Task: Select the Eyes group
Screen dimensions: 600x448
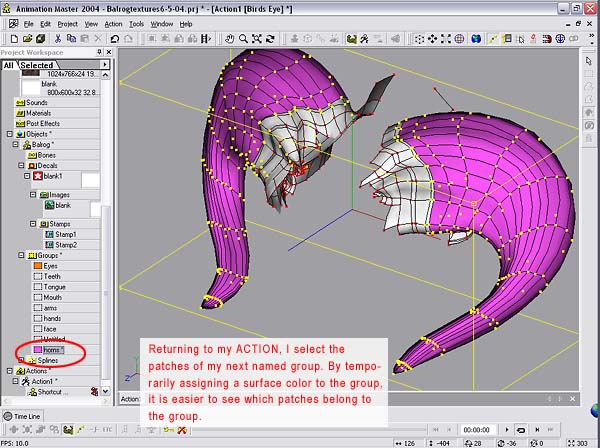Action: (50, 266)
